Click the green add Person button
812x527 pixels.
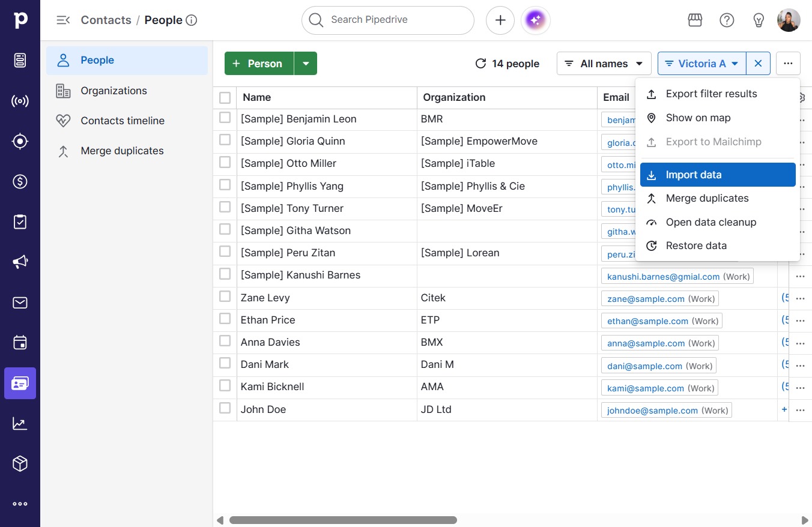259,64
